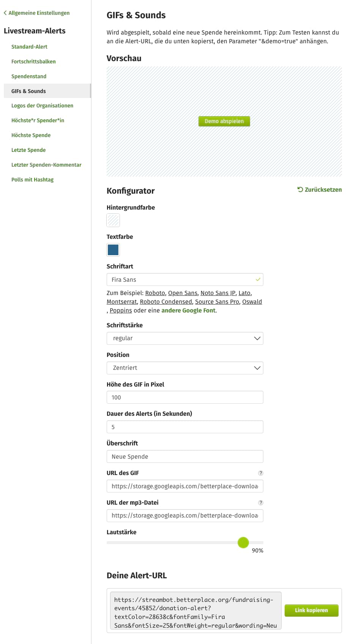
Task: Open the Position dropdown showing Zentriert
Action: 185,368
